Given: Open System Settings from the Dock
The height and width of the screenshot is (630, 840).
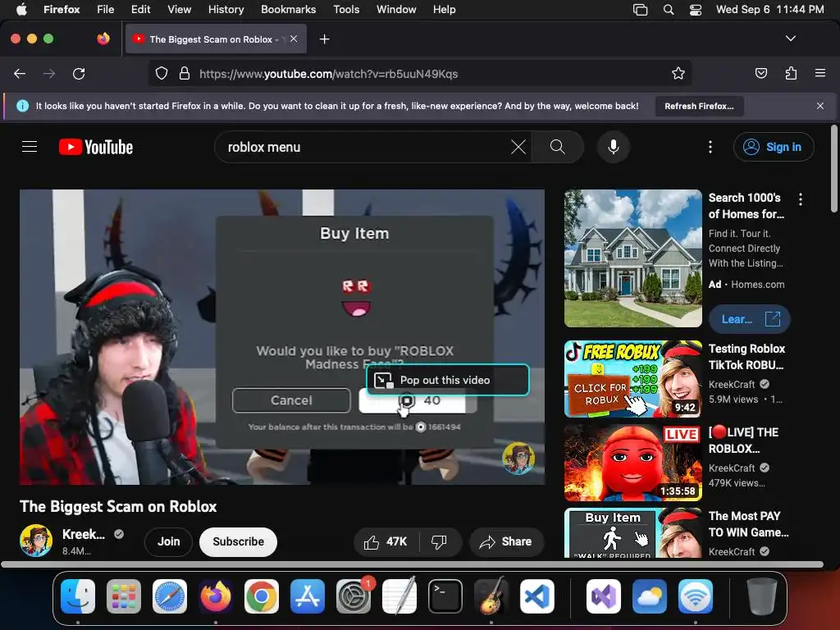Looking at the screenshot, I should pos(353,596).
